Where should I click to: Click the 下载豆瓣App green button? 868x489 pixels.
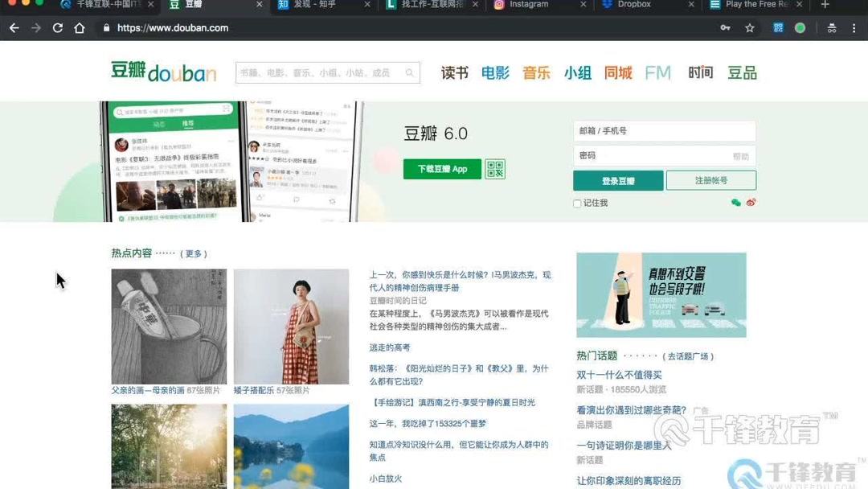pyautogui.click(x=441, y=169)
